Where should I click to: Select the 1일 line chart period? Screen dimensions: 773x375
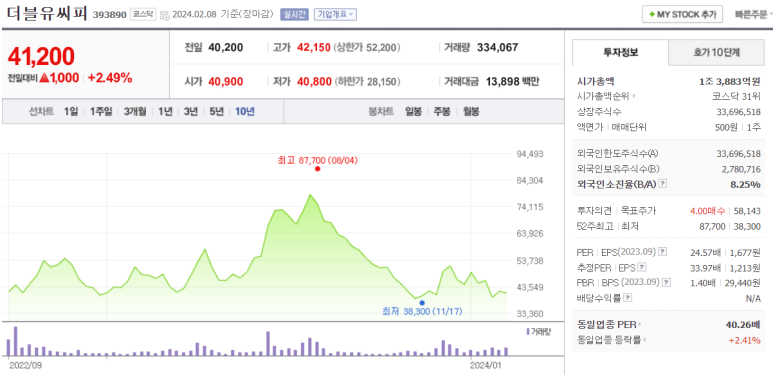(70, 111)
